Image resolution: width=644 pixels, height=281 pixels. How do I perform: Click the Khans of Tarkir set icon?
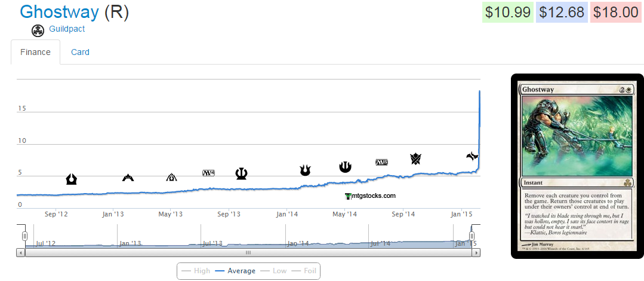[x=416, y=158]
